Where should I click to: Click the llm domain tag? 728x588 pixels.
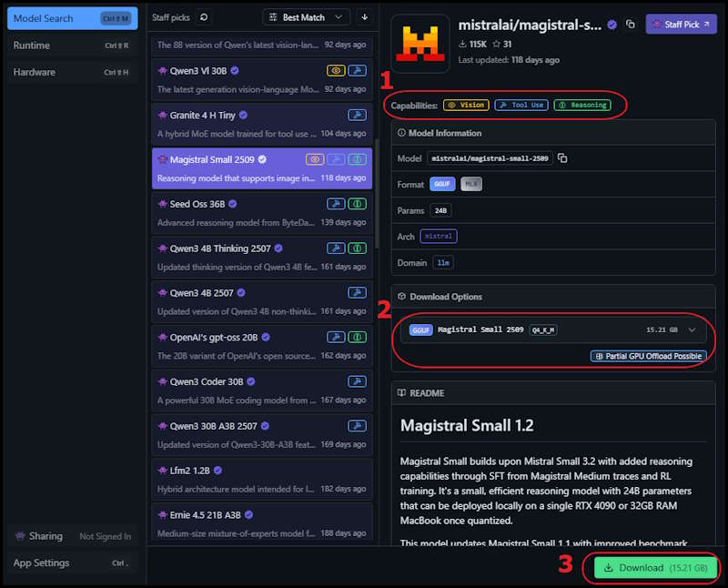pos(443,263)
